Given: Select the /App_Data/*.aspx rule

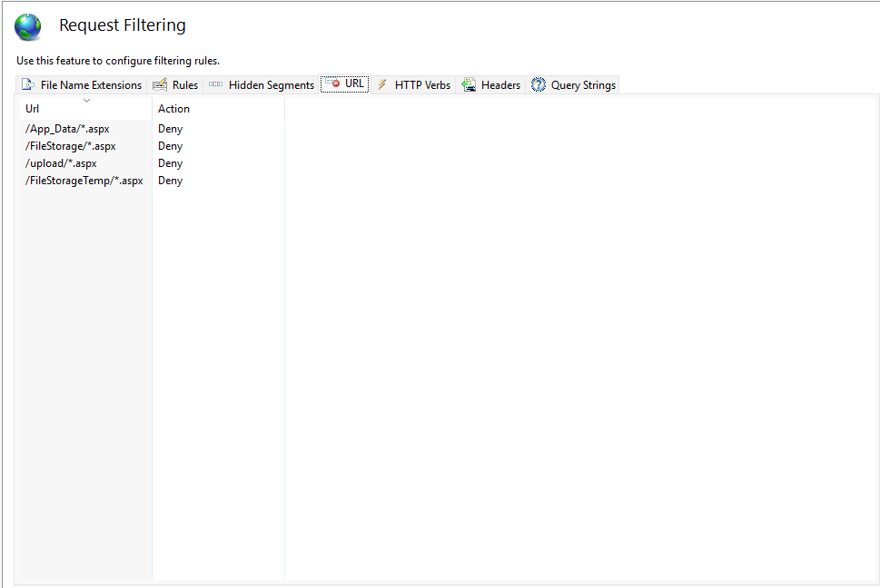Looking at the screenshot, I should (67, 129).
